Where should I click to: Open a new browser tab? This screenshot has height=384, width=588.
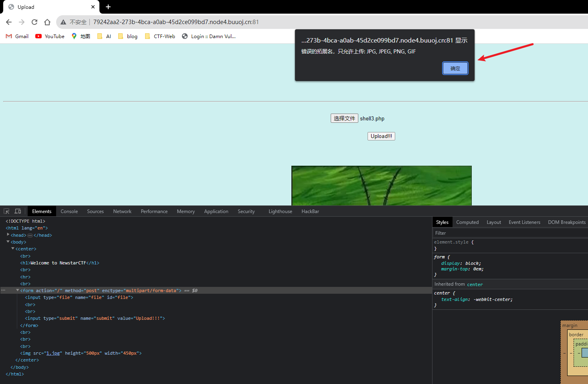pyautogui.click(x=108, y=7)
